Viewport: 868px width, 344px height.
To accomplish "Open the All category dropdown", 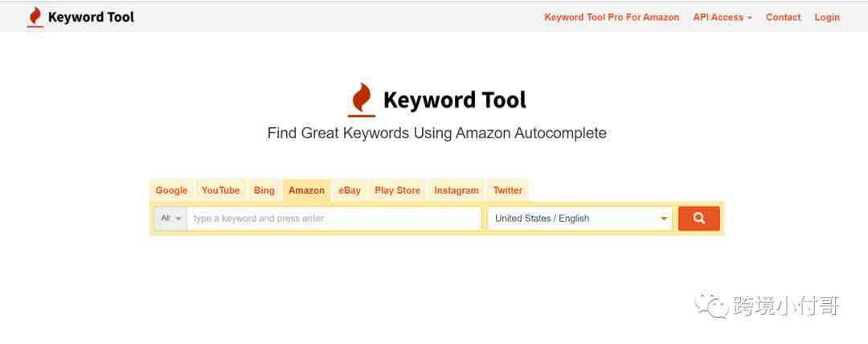I will [x=171, y=219].
